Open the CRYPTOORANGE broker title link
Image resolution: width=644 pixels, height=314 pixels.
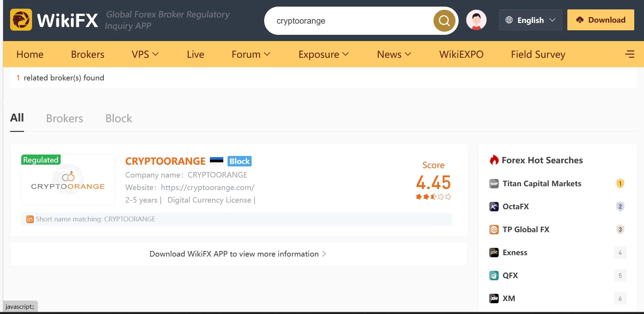(166, 161)
